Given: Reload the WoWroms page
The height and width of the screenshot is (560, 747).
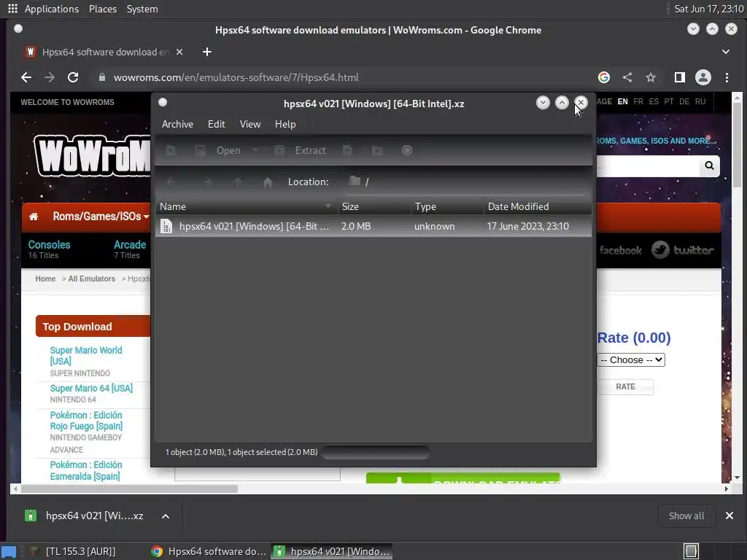Looking at the screenshot, I should click(x=73, y=77).
